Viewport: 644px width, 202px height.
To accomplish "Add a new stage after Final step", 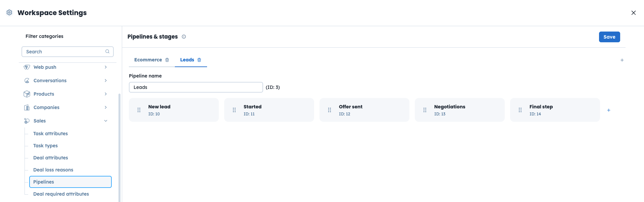I will coord(608,110).
